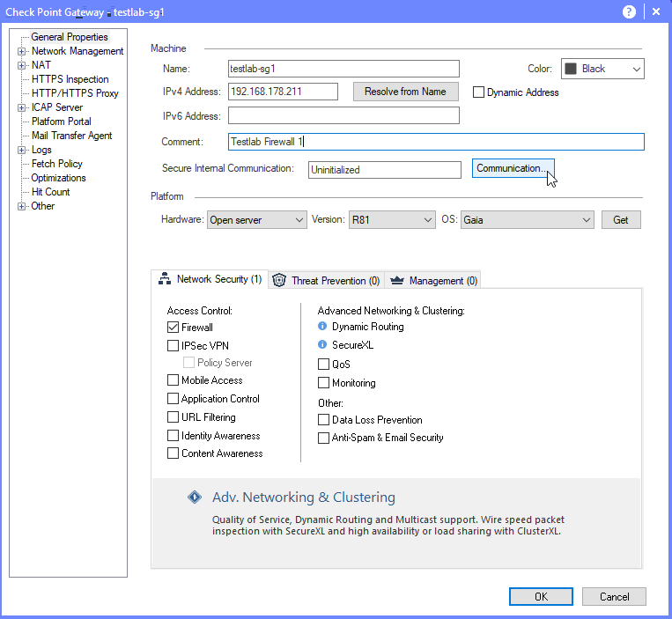Open the Color dropdown
The width and height of the screenshot is (672, 619).
point(602,69)
